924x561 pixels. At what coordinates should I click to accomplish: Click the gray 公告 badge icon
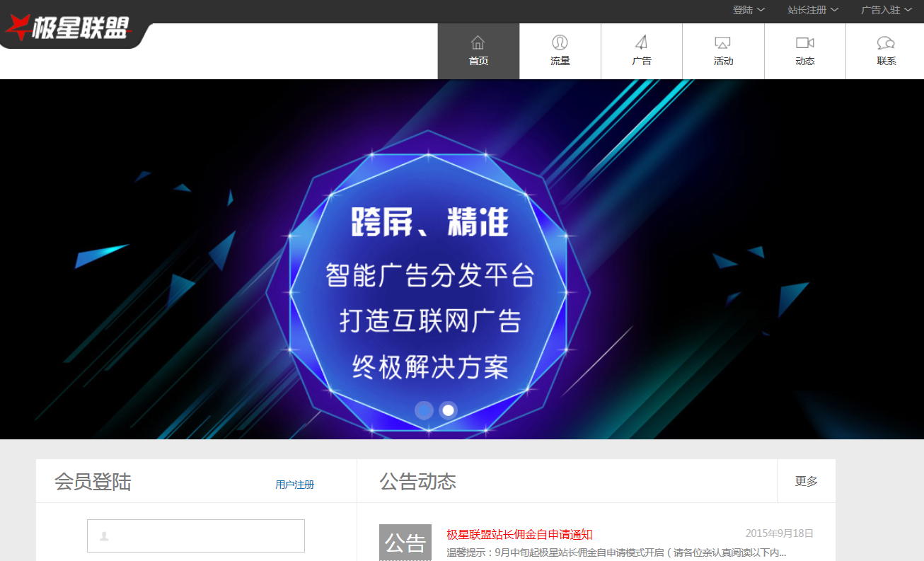point(405,543)
